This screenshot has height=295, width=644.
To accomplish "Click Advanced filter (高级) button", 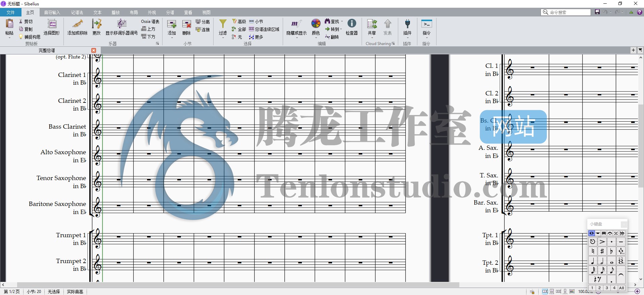I will click(x=239, y=22).
